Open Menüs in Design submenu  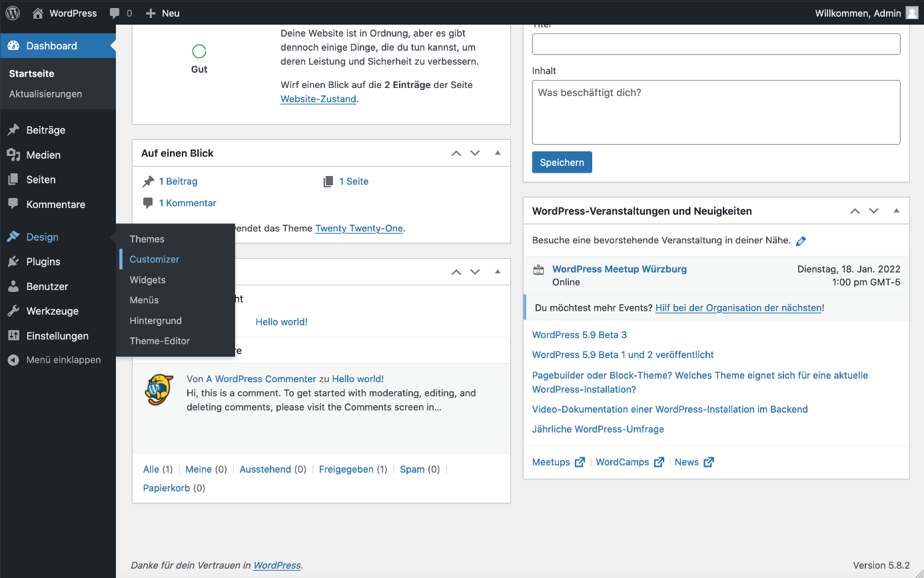145,300
